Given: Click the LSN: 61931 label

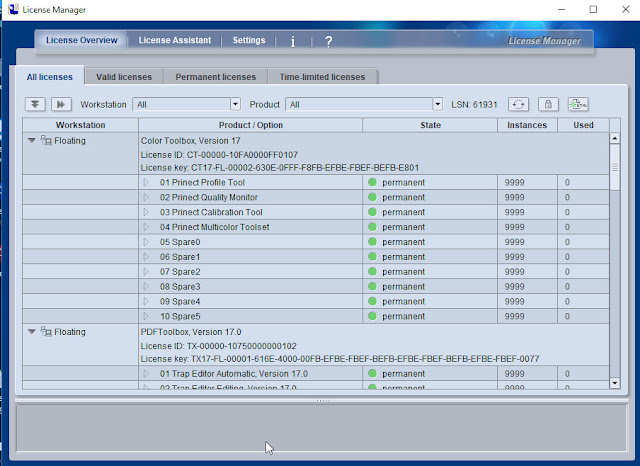Looking at the screenshot, I should pos(474,104).
